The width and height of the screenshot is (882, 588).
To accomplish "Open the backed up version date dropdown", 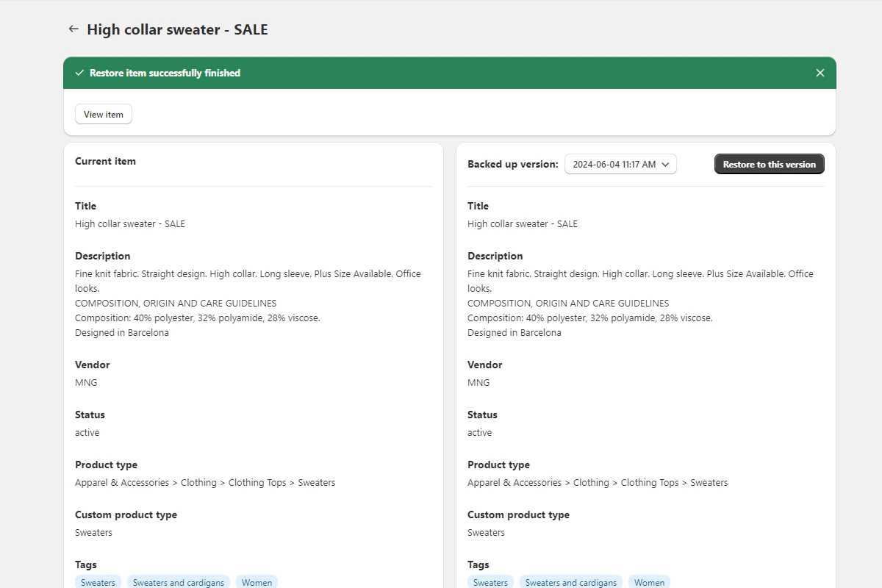I will coord(620,165).
